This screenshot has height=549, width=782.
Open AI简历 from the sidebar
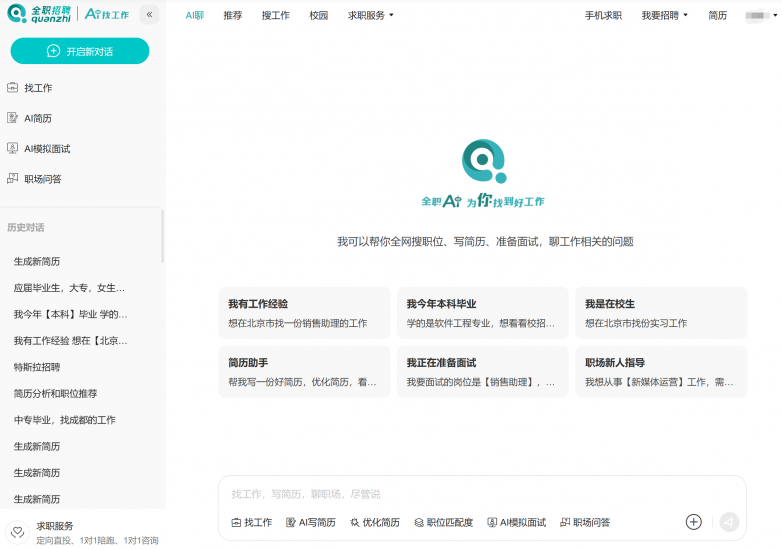(37, 118)
